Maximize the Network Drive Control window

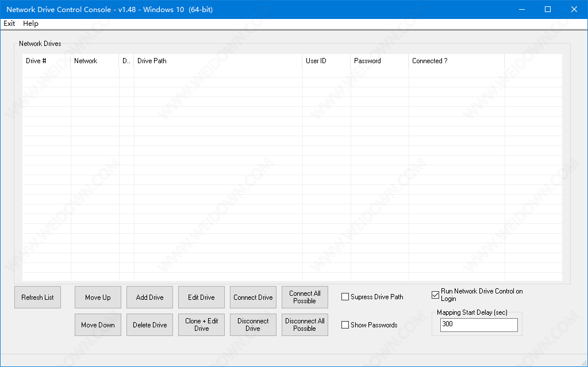(x=548, y=9)
